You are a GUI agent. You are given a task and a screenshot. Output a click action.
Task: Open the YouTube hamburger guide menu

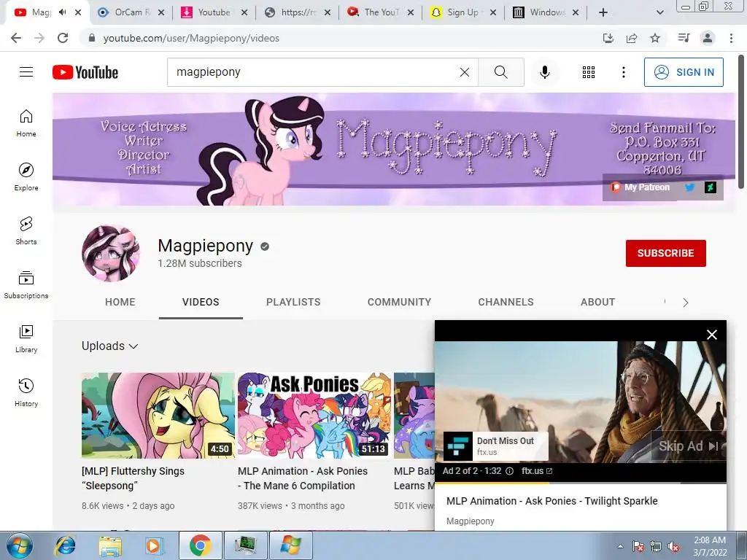point(26,72)
